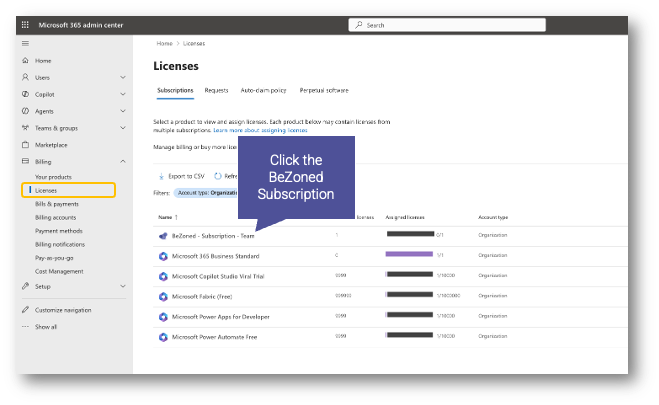
Task: Collapse the Billing navigation section
Action: (x=123, y=161)
